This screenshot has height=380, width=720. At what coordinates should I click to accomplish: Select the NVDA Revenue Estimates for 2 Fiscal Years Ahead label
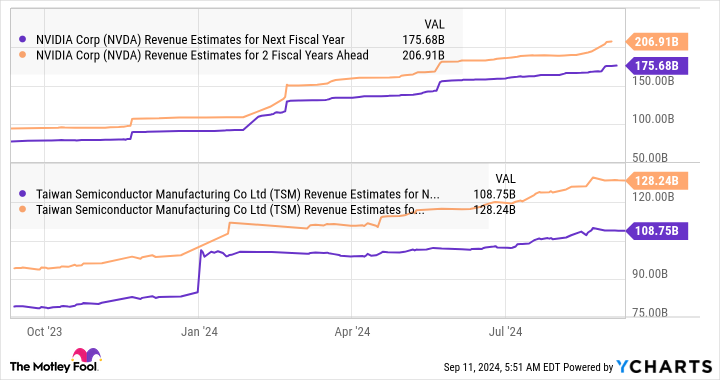pyautogui.click(x=202, y=56)
